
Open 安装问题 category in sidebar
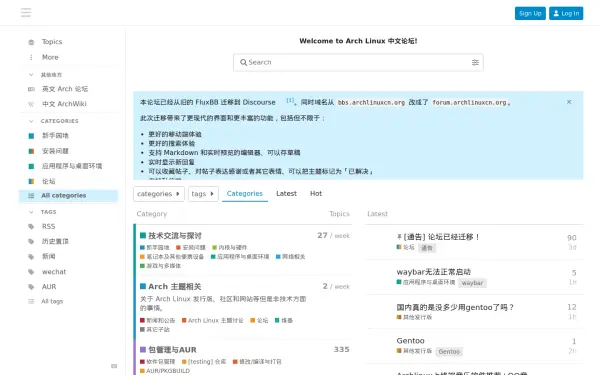coord(55,151)
